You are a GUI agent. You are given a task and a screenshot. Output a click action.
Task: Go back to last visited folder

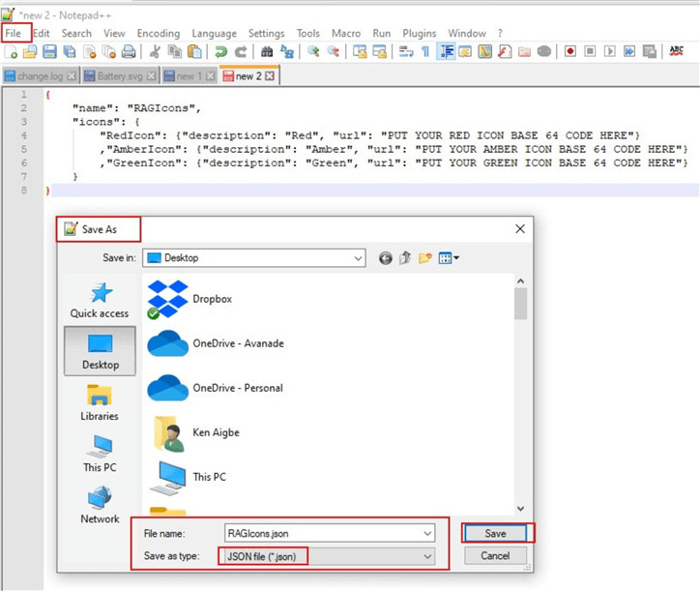(x=386, y=258)
